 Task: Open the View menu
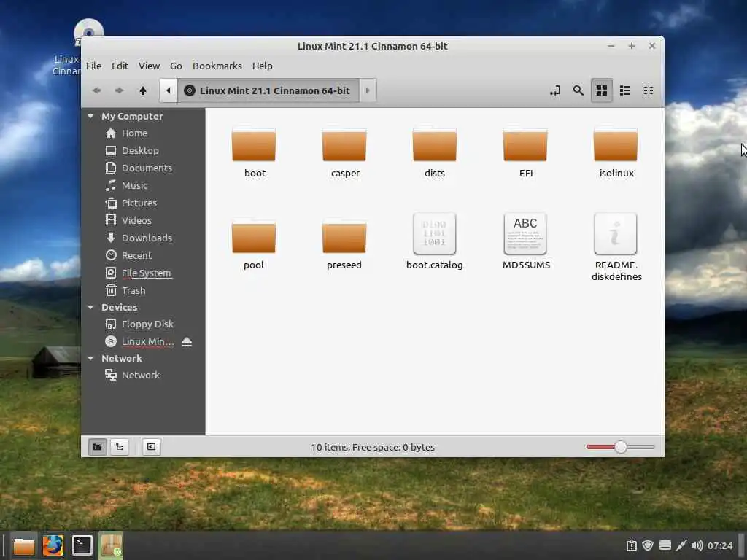pyautogui.click(x=149, y=66)
